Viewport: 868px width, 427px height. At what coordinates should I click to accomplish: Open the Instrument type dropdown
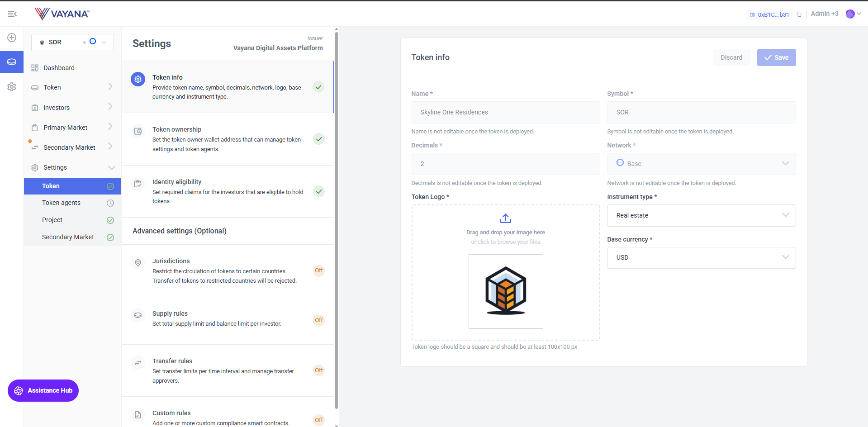[701, 215]
